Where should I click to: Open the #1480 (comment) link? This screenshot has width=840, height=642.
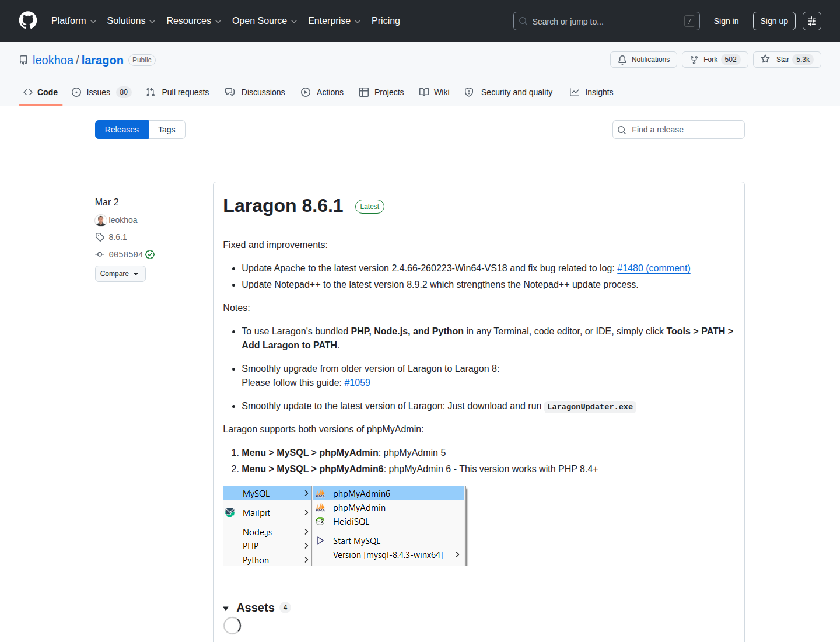[x=654, y=268]
